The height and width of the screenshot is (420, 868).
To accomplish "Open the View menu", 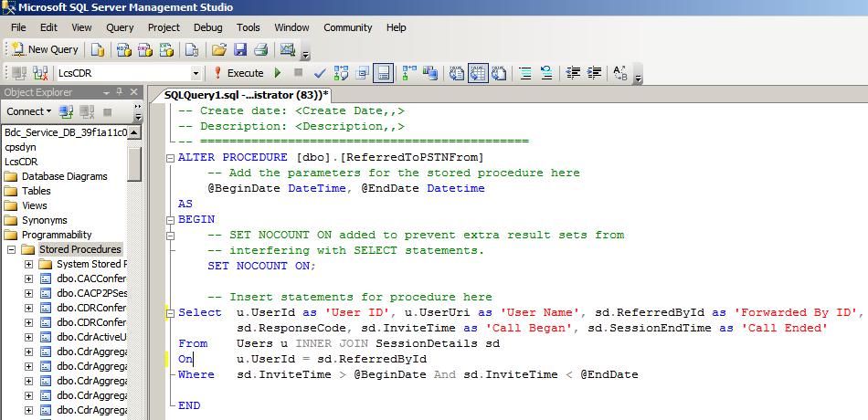I will 81,27.
